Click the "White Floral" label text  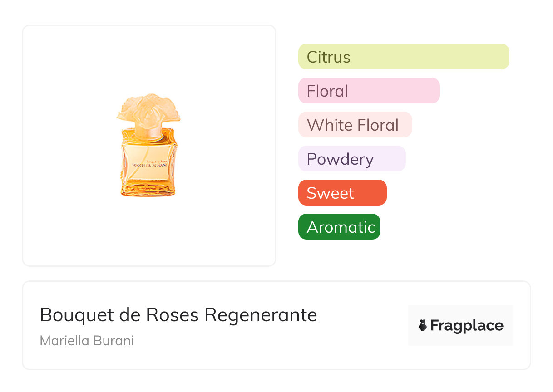353,125
